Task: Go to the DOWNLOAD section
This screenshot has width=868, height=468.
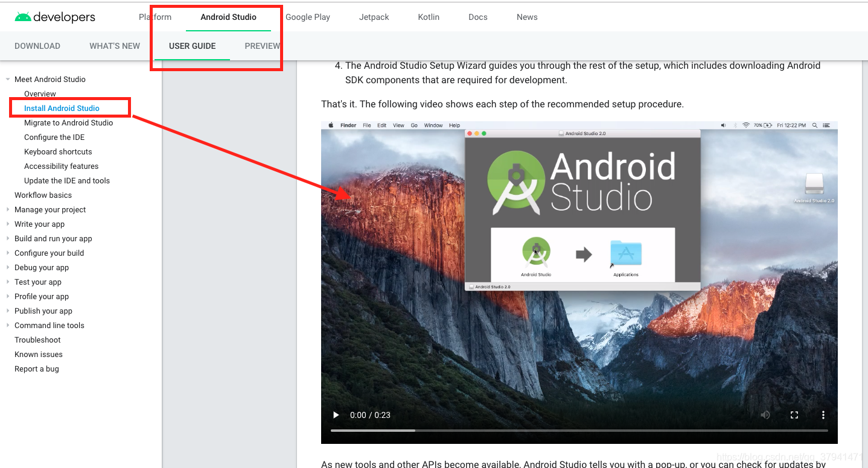Action: (x=37, y=46)
